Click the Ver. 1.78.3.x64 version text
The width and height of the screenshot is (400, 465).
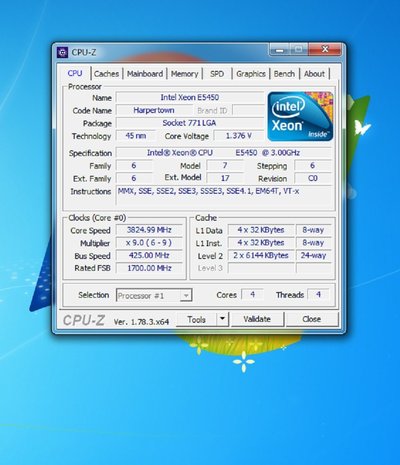141,322
